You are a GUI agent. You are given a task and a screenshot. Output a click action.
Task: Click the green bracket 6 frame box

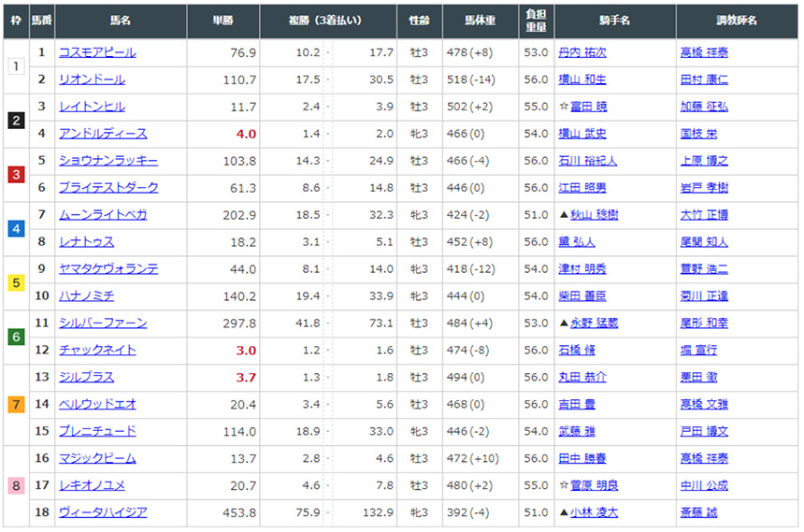click(16, 337)
